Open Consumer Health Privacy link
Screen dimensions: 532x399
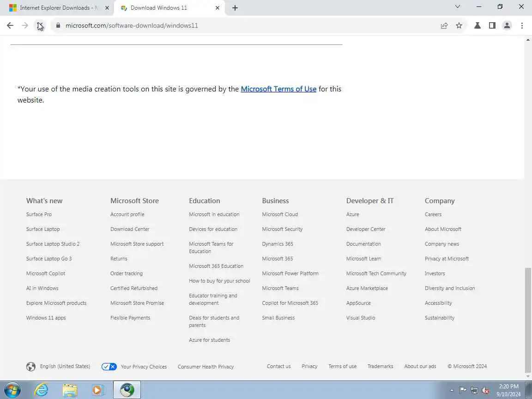point(206,367)
